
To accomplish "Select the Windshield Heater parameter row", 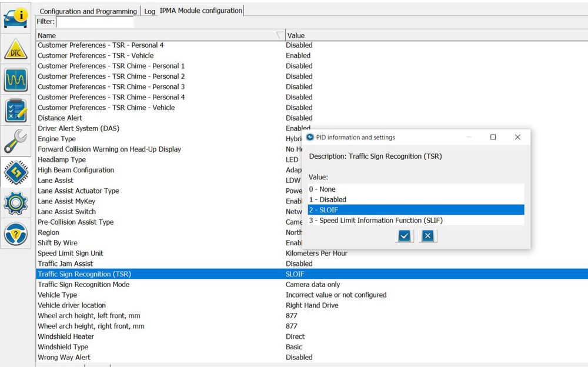I will (66, 336).
